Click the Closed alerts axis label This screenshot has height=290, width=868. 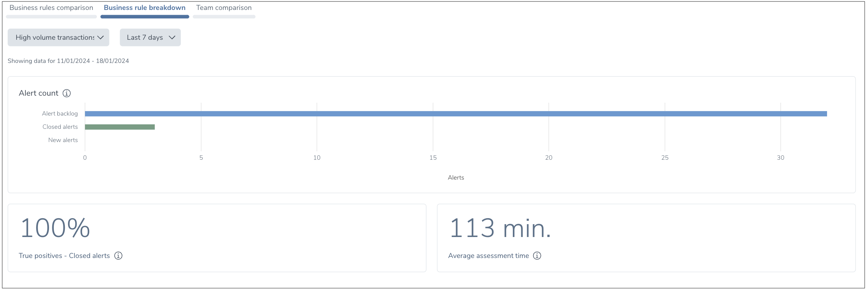pyautogui.click(x=60, y=127)
